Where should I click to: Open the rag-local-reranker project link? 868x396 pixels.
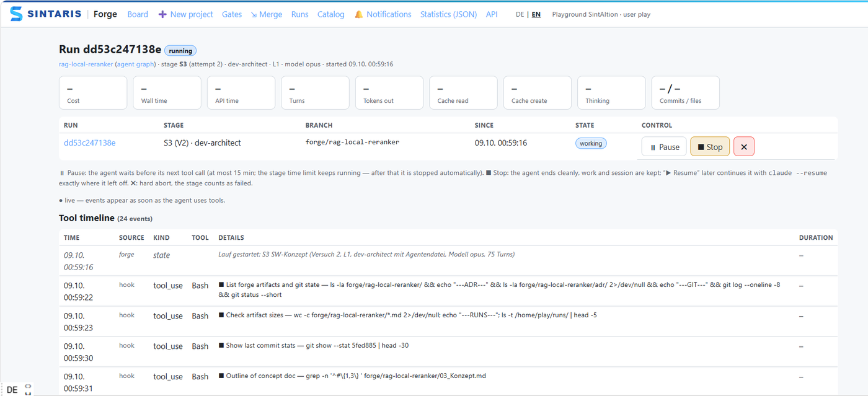86,64
